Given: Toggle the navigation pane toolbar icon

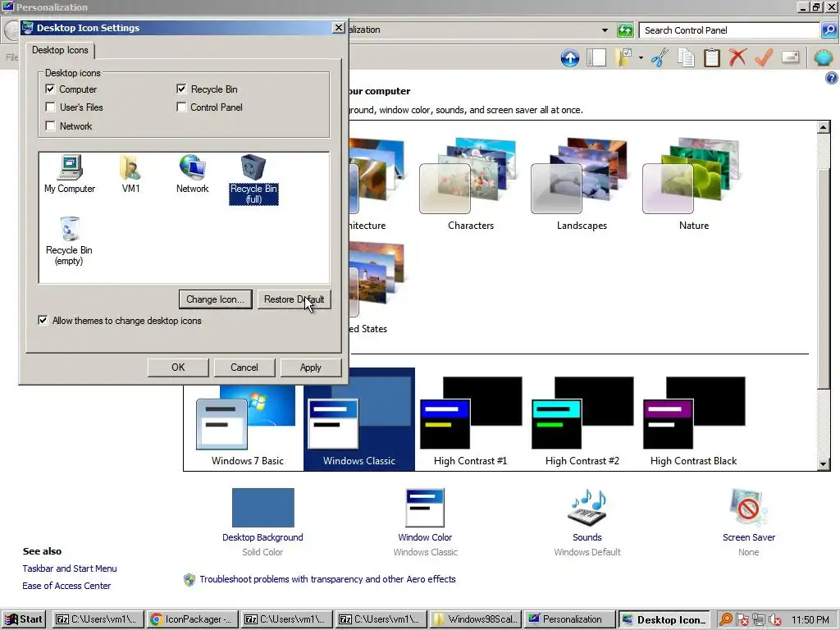Looking at the screenshot, I should point(596,57).
